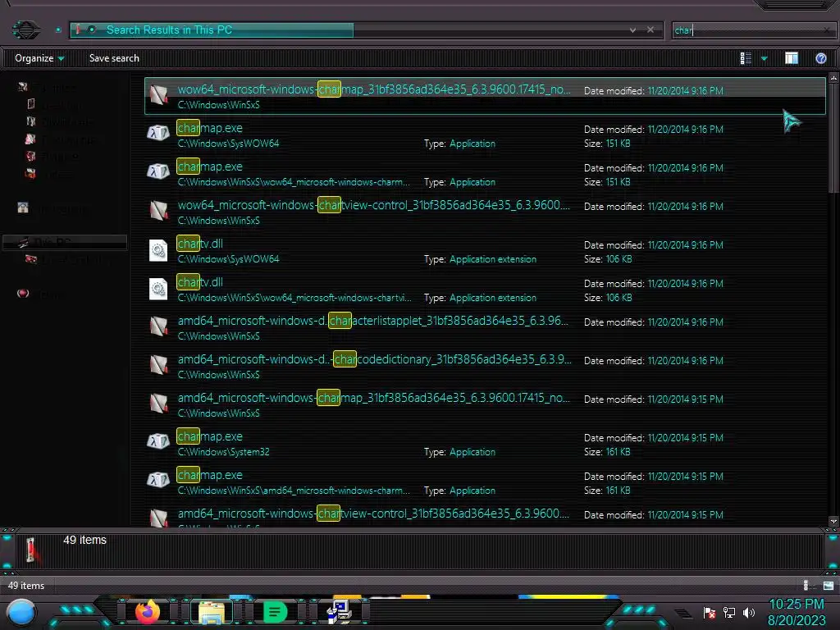Click "Application extension" type in SysWOW64 chartv.dll row
840x630 pixels.
492,259
